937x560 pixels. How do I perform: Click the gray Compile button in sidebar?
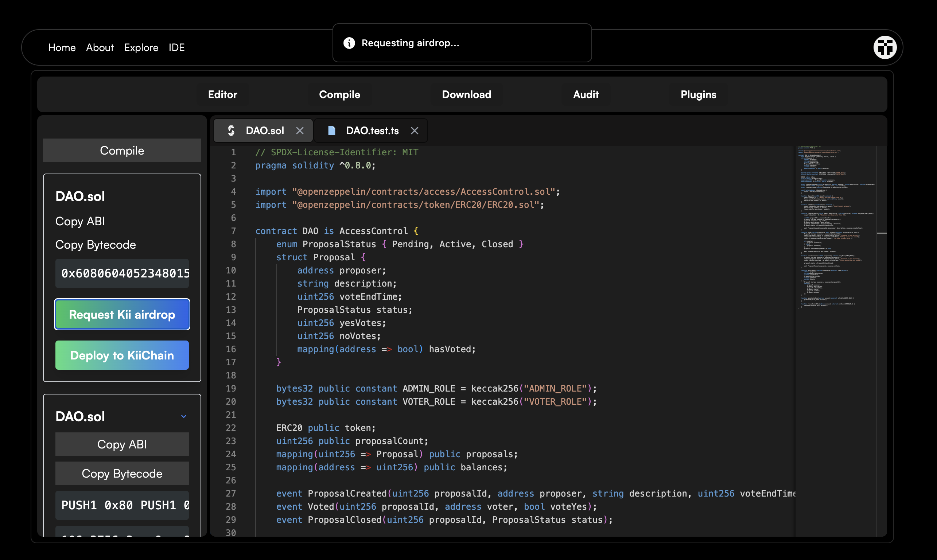click(x=122, y=150)
